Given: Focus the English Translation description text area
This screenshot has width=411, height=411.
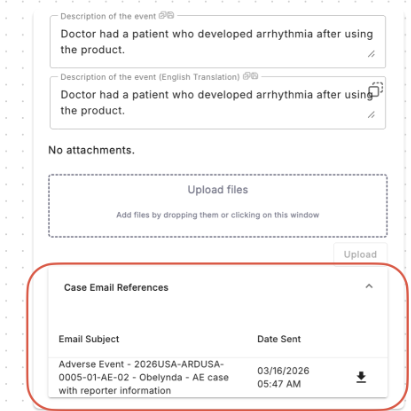Looking at the screenshot, I should point(218,103).
